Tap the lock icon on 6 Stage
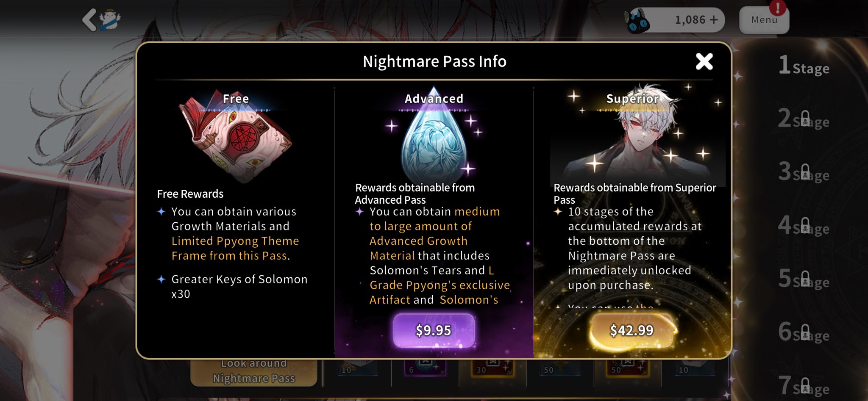The height and width of the screenshot is (401, 868). click(x=805, y=332)
